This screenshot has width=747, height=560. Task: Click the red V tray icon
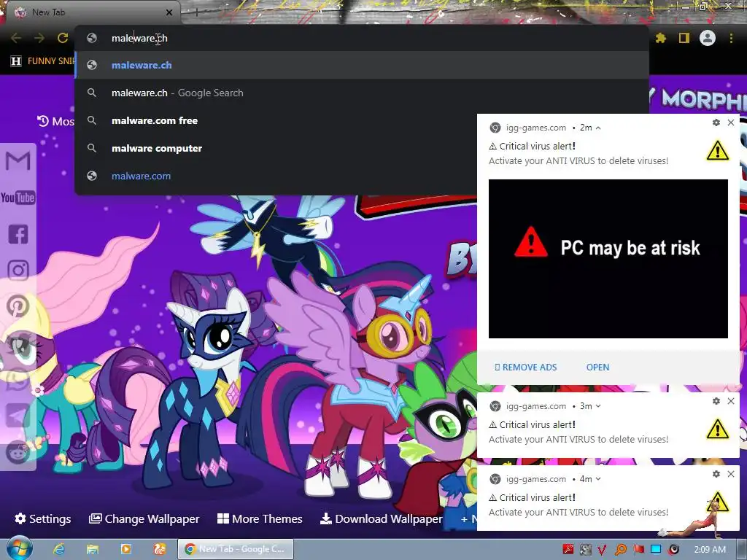click(602, 550)
